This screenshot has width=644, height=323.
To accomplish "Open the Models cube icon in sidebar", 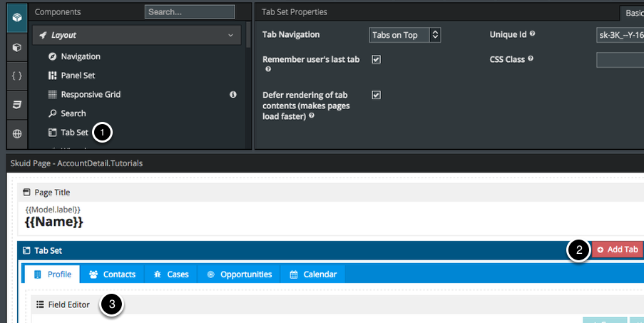I will click(17, 47).
